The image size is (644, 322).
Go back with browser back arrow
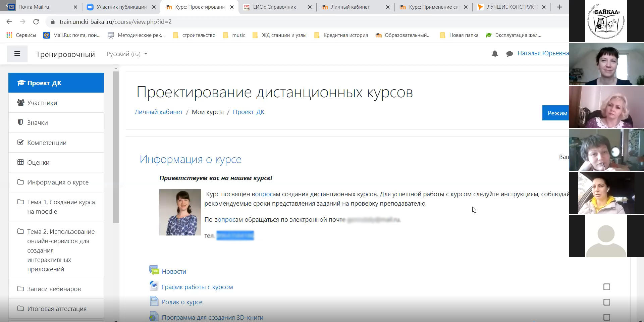click(9, 22)
